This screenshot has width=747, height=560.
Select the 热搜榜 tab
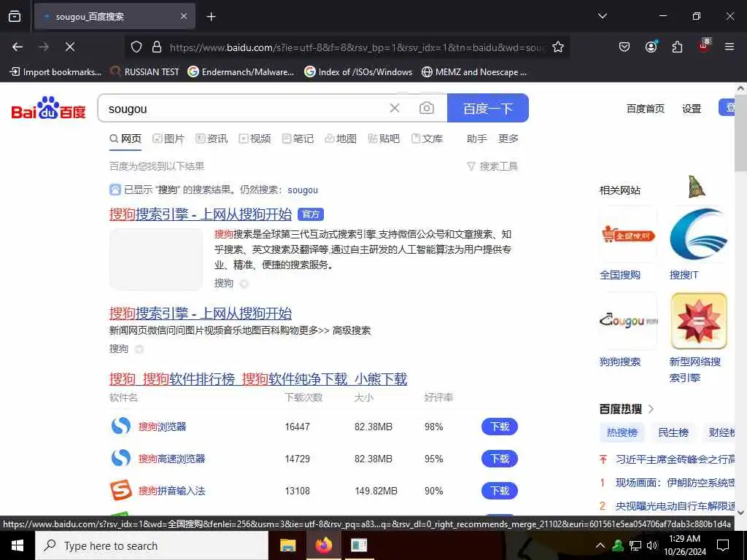[622, 432]
